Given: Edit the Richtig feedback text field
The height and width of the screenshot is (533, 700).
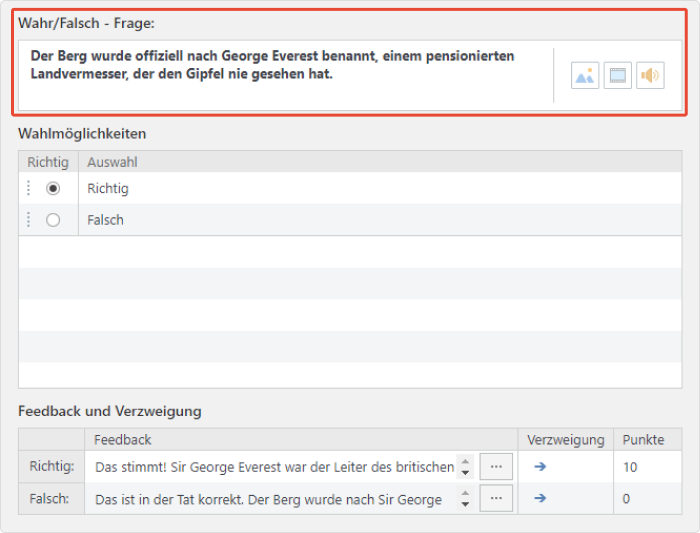Looking at the screenshot, I should pos(275,467).
